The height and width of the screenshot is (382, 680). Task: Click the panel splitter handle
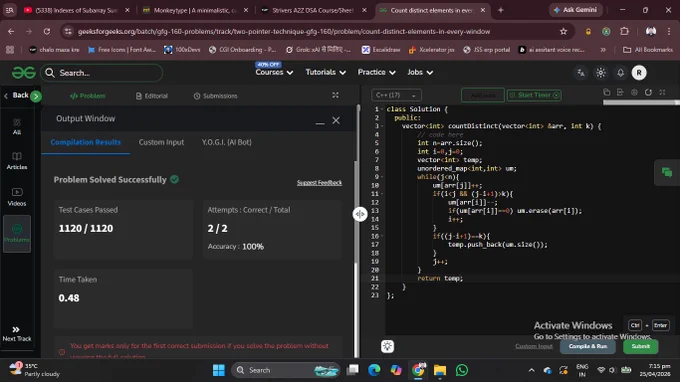pyautogui.click(x=360, y=214)
